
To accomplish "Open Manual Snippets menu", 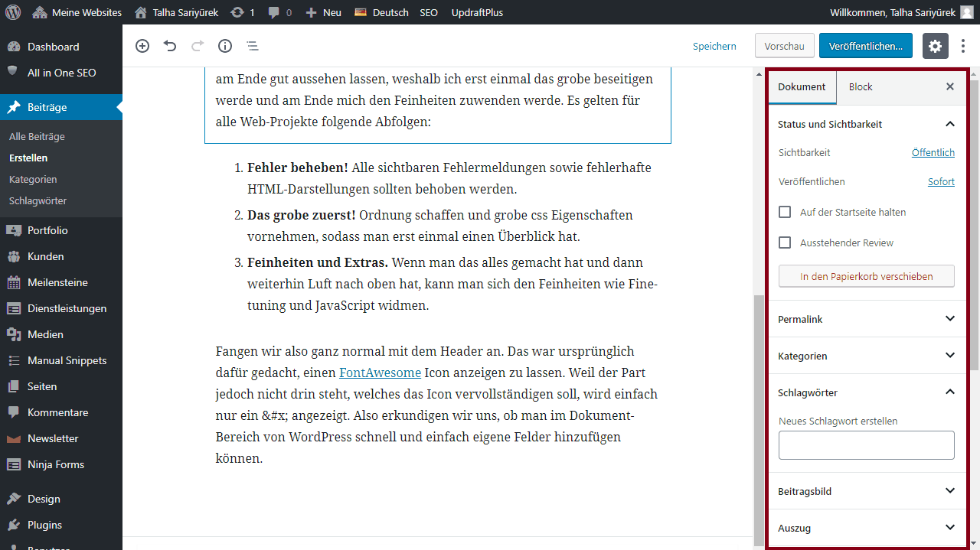I will 61,360.
